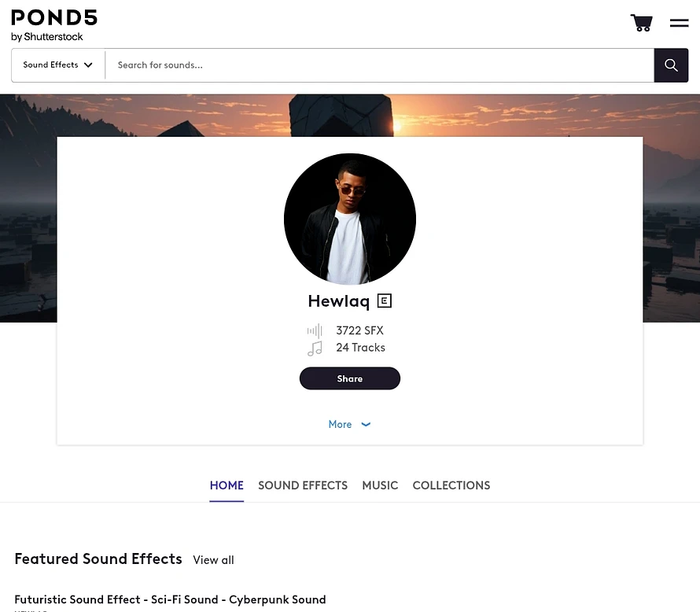Click the Exclusive artist badge next to Hewlaq
700x612 pixels.
click(x=385, y=300)
